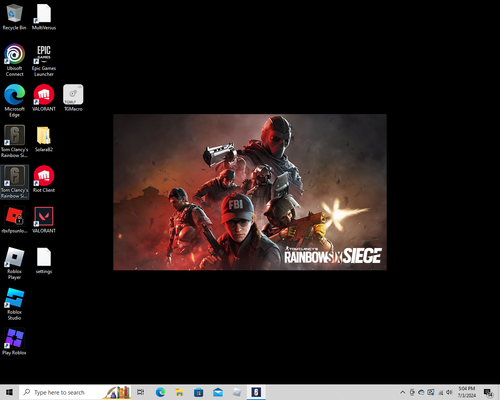Screen dimensions: 500x400
Task: Select the TGMacro desktop icon
Action: click(x=73, y=98)
